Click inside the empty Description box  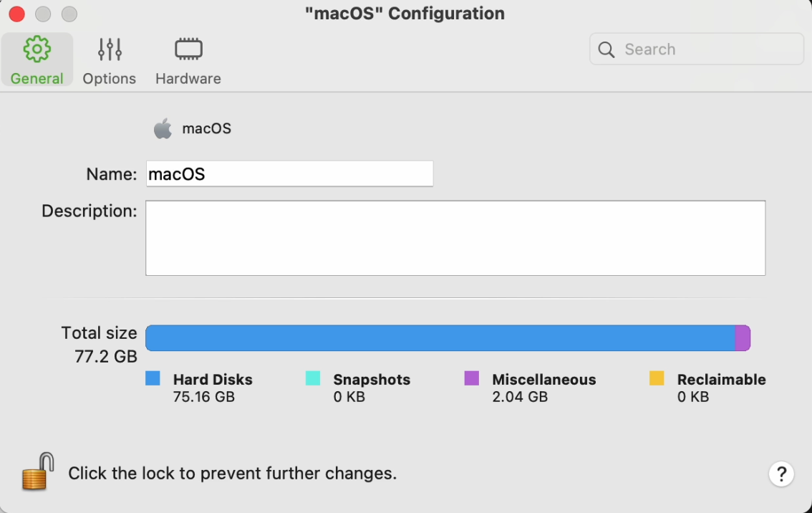coord(455,238)
